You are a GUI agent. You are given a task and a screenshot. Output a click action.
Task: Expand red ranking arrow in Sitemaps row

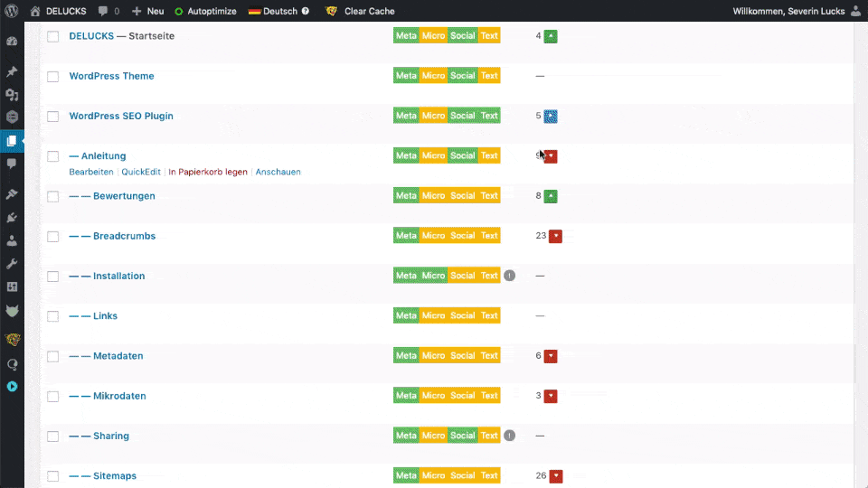pyautogui.click(x=556, y=476)
